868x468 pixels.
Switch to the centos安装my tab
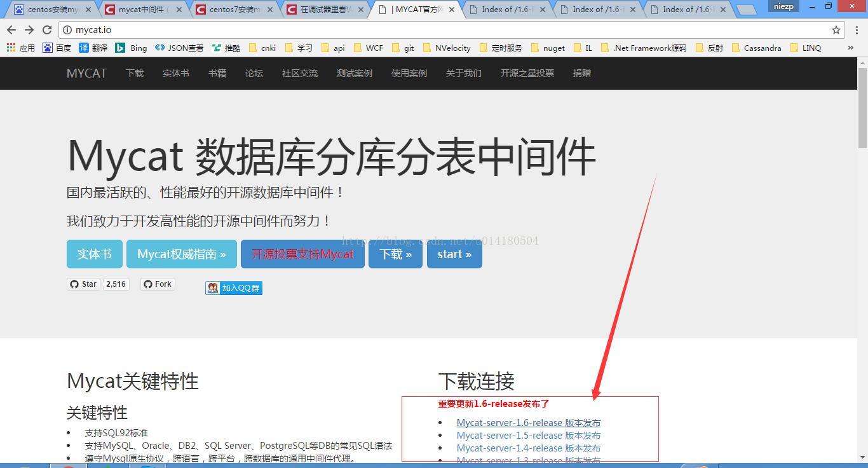point(52,10)
